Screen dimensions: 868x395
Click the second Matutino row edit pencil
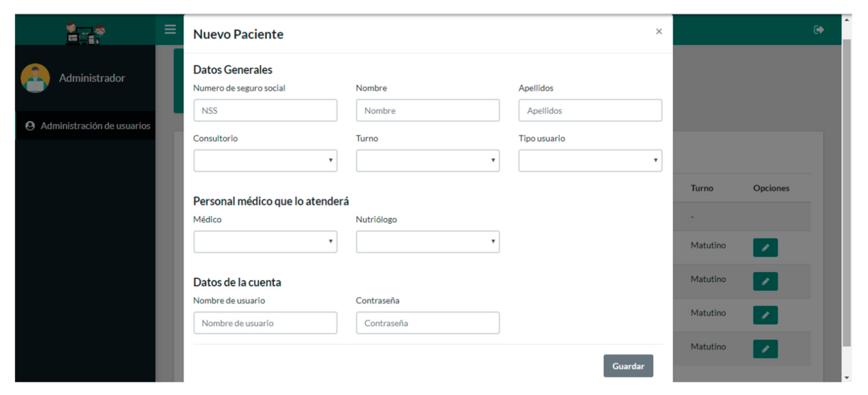coord(765,281)
